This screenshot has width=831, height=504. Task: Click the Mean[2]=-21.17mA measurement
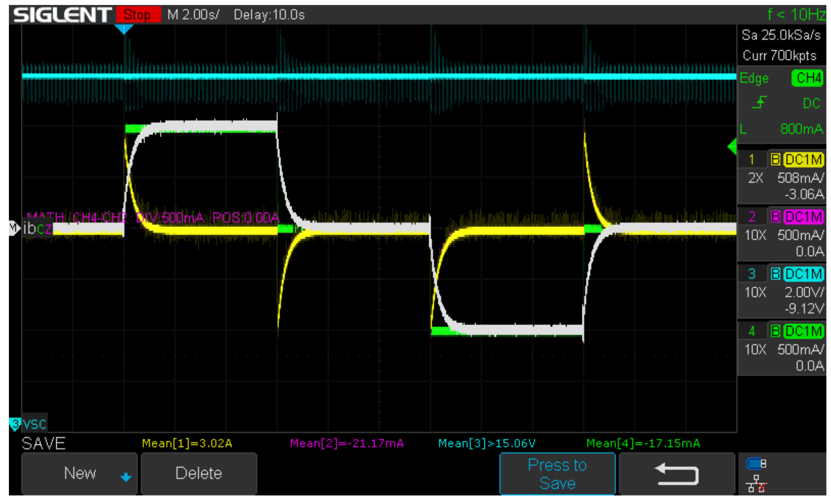(x=347, y=443)
